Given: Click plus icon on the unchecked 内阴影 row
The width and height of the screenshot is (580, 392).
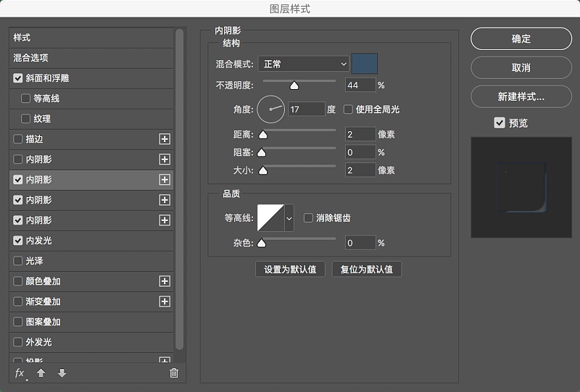Looking at the screenshot, I should [x=165, y=159].
